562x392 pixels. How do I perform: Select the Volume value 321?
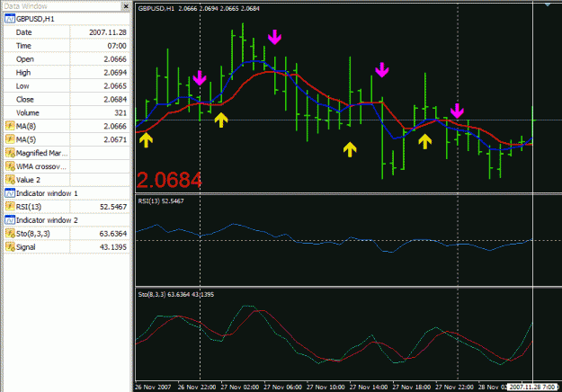[120, 113]
